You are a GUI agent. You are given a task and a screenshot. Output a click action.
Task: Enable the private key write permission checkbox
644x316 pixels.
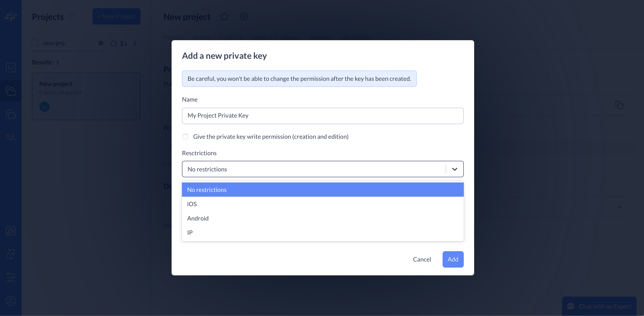185,137
